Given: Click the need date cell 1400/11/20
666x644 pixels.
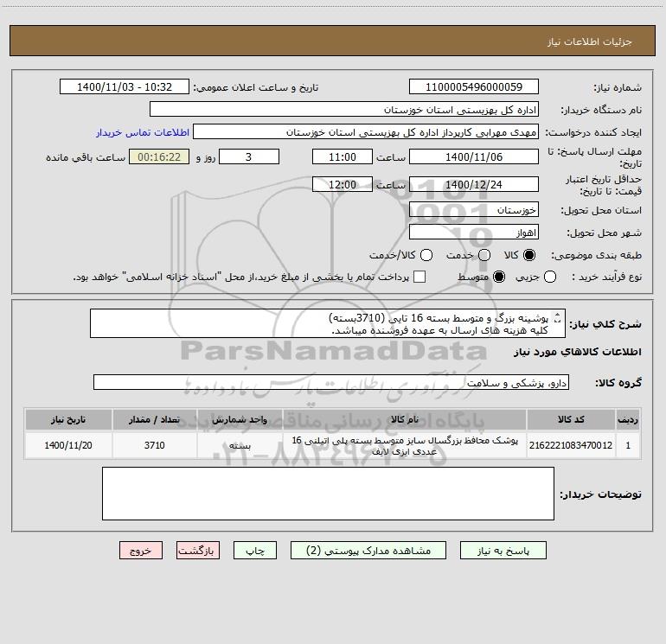Looking at the screenshot, I should click(x=68, y=445).
